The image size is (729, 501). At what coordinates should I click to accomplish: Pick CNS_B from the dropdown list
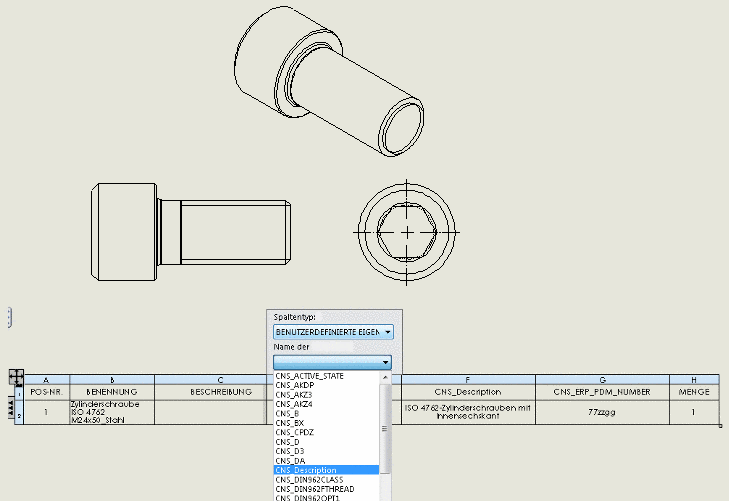click(x=287, y=414)
